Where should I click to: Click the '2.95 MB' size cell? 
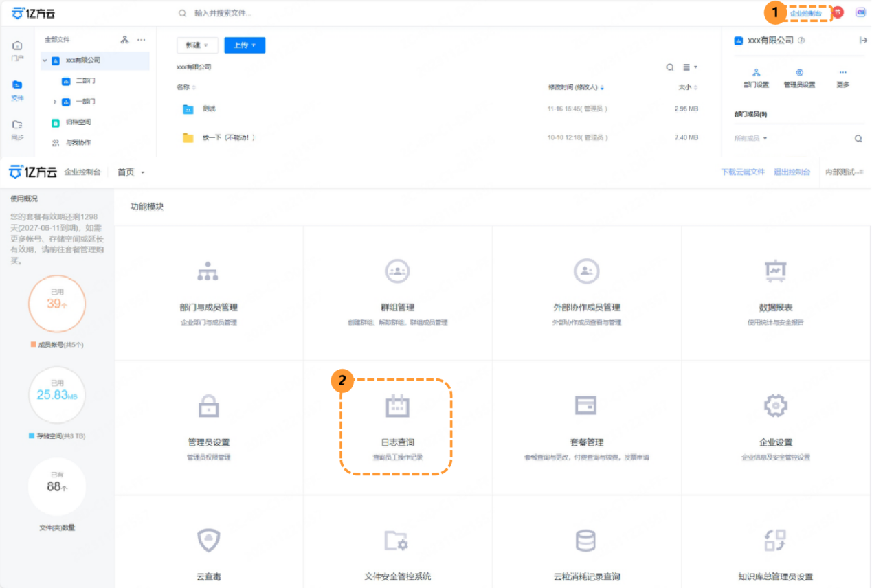pyautogui.click(x=686, y=109)
